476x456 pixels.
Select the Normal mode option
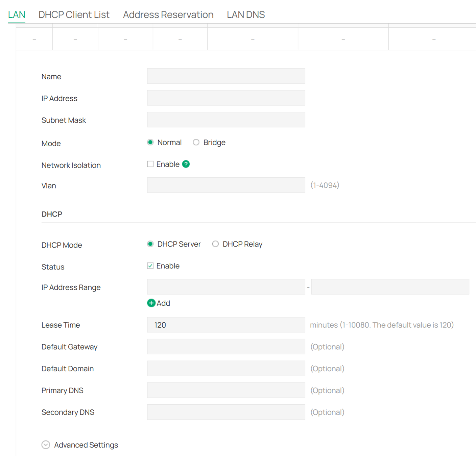150,142
